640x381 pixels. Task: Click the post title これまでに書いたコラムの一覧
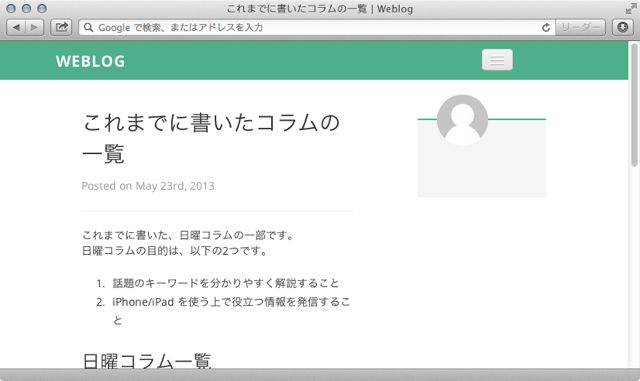pyautogui.click(x=211, y=138)
